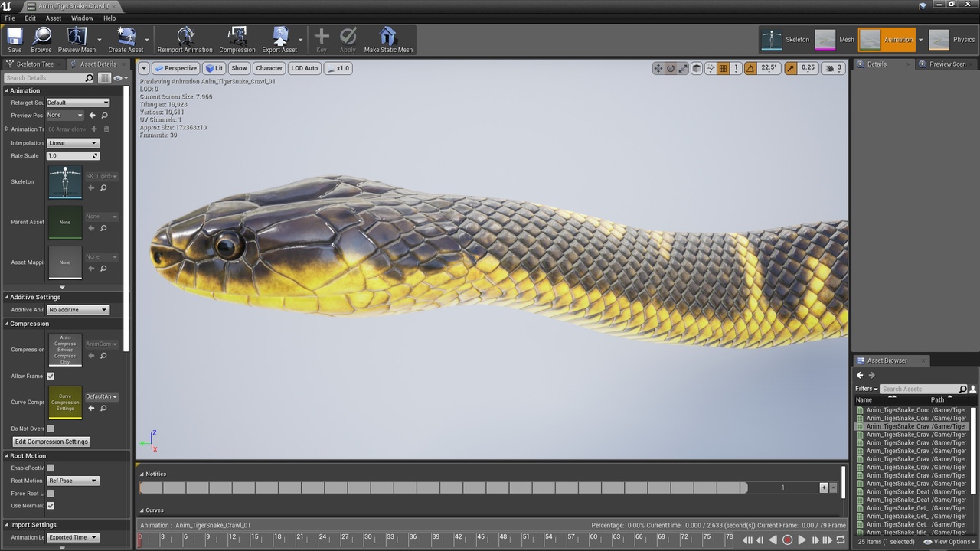Click the world/local coordinate system icon
Image resolution: width=980 pixels, height=551 pixels.
tap(710, 68)
